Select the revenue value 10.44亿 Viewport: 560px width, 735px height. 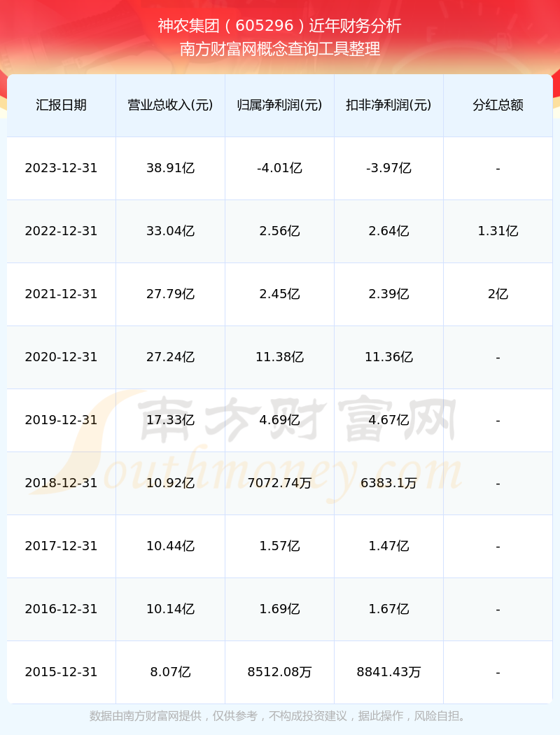170,546
